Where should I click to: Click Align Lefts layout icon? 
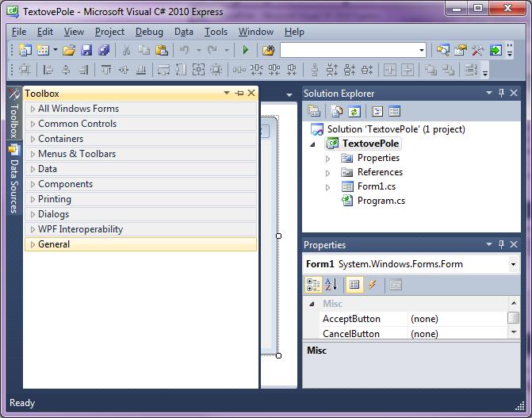48,70
